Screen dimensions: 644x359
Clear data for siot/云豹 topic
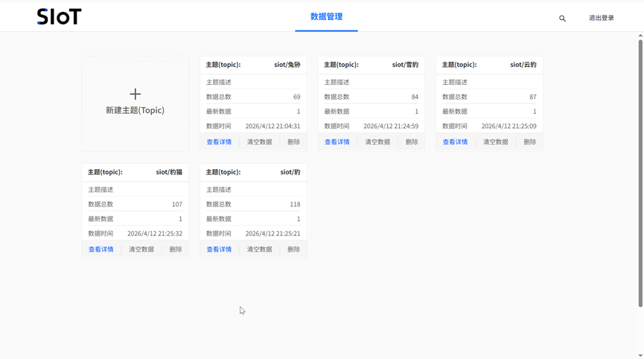[x=495, y=142]
